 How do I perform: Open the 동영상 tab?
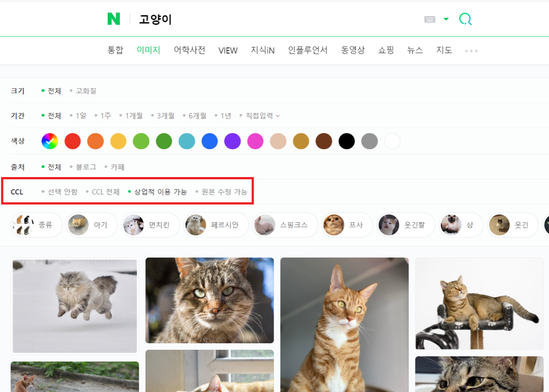[353, 50]
